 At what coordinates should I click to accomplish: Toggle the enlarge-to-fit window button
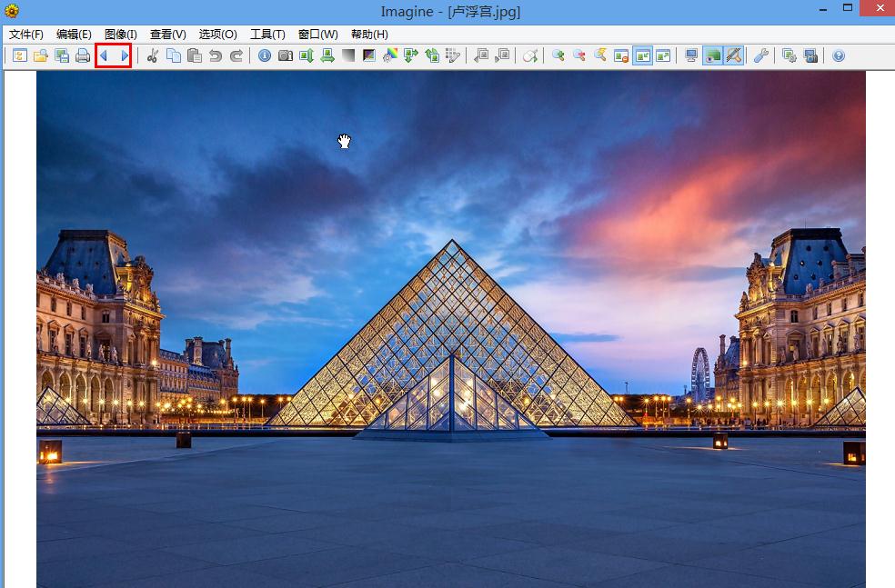663,55
